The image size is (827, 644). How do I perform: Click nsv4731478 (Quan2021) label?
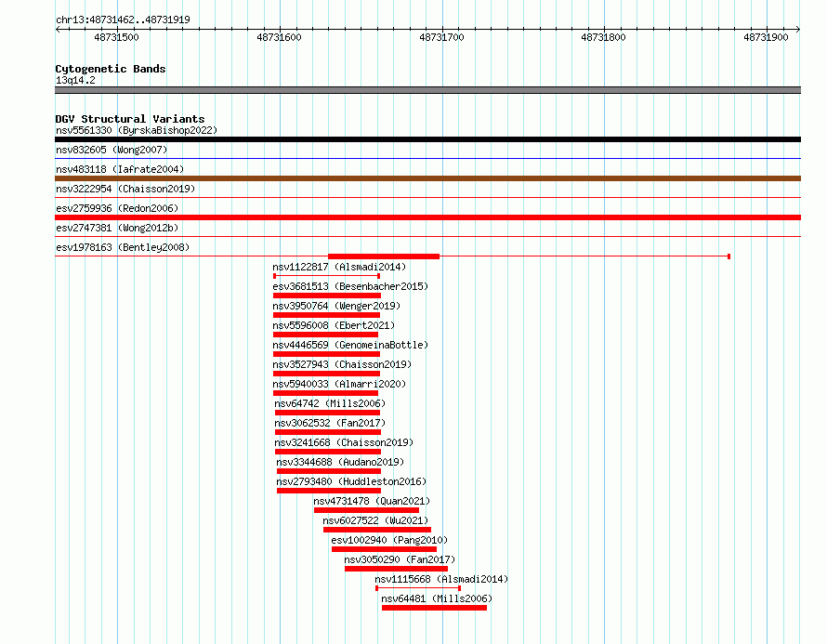click(x=372, y=501)
